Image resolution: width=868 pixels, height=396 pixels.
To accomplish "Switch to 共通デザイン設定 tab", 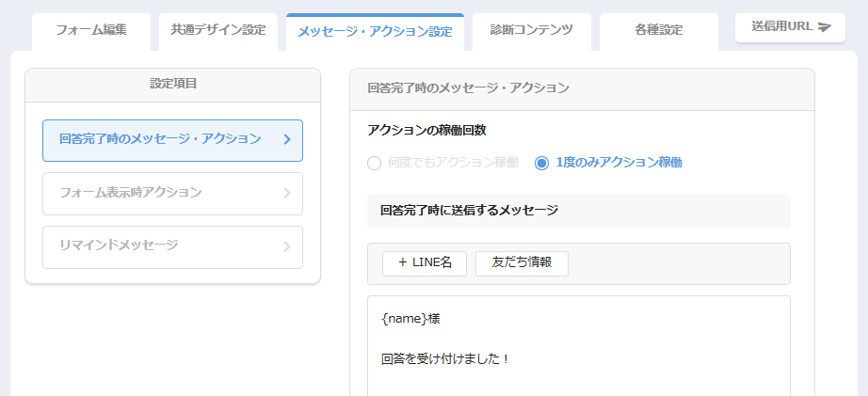I will [218, 32].
